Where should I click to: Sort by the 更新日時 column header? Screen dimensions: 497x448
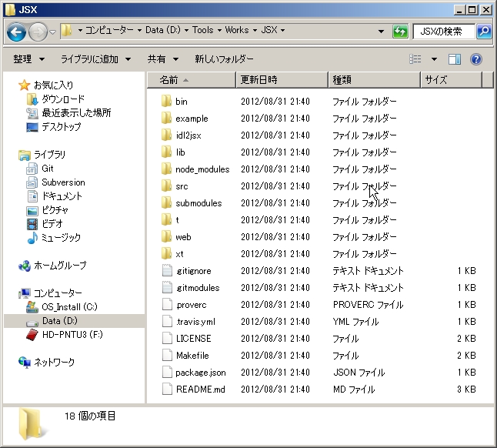click(282, 80)
